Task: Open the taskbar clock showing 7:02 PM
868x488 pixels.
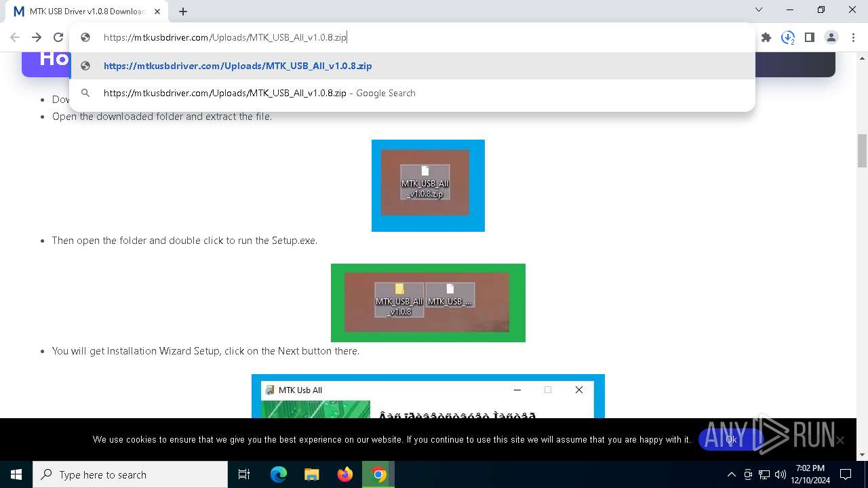Action: coord(810,474)
